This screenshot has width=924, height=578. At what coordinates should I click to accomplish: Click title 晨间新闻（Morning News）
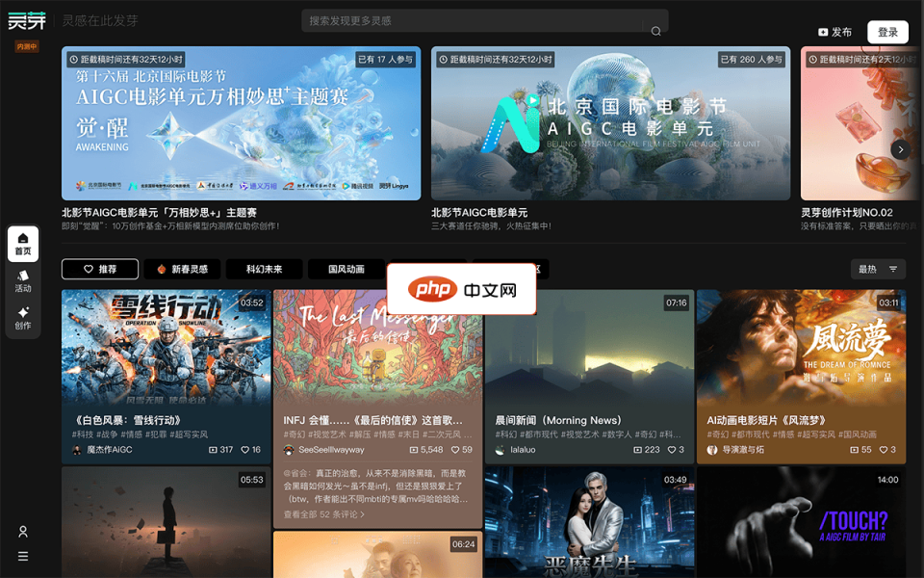558,420
